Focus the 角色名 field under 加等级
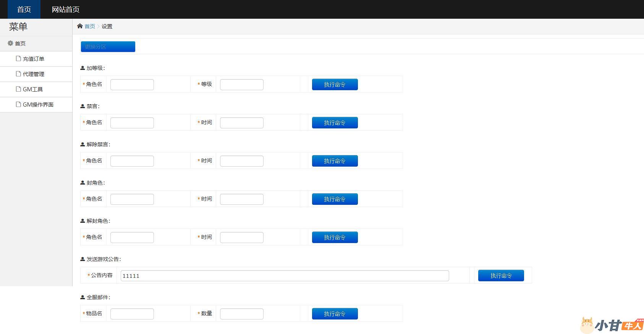 tap(132, 84)
